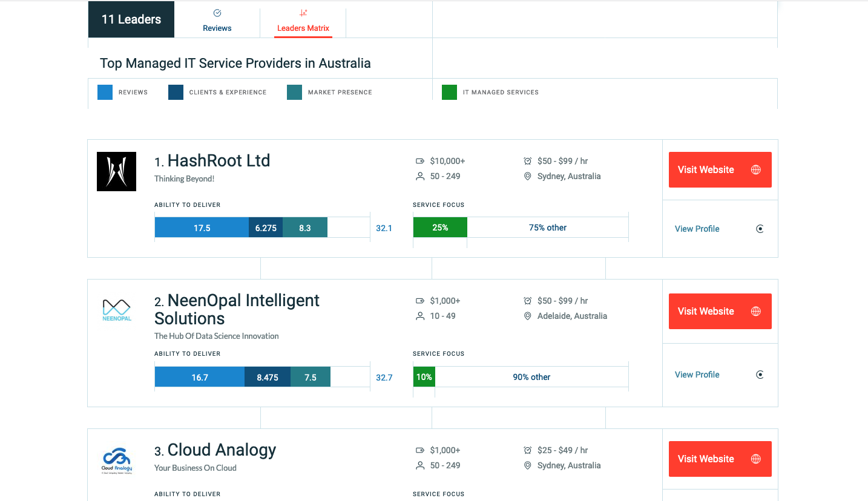Click NeenOpal $1,000+ project size tag icon
This screenshot has height=501, width=868.
(420, 301)
